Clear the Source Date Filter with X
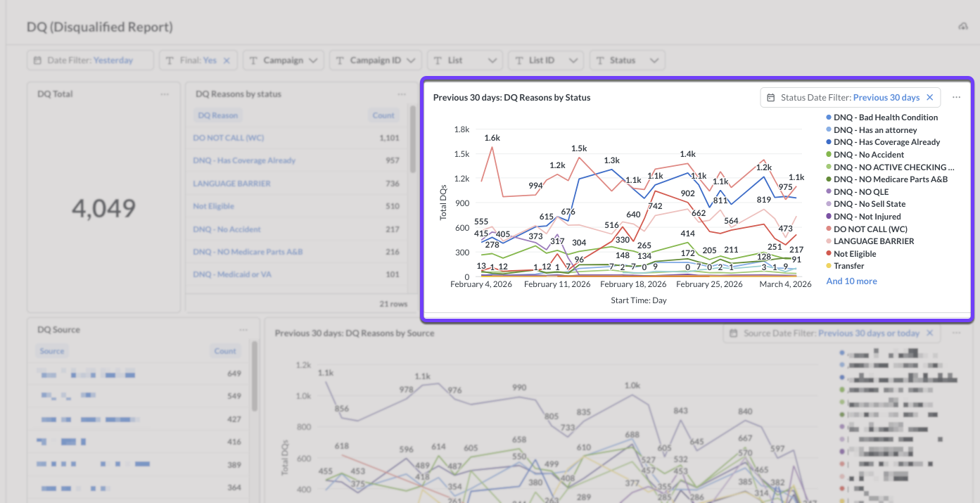Screen dimensions: 980x503 (929, 333)
